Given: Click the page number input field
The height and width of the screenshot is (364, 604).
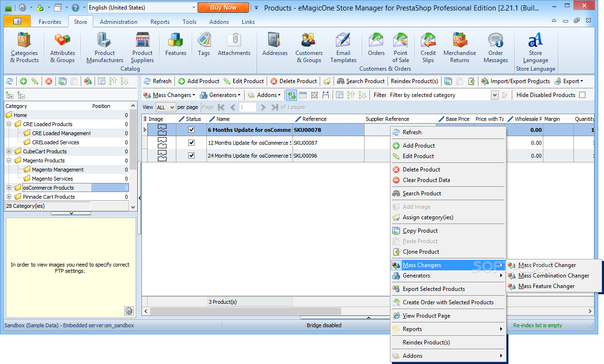Looking at the screenshot, I should 248,107.
